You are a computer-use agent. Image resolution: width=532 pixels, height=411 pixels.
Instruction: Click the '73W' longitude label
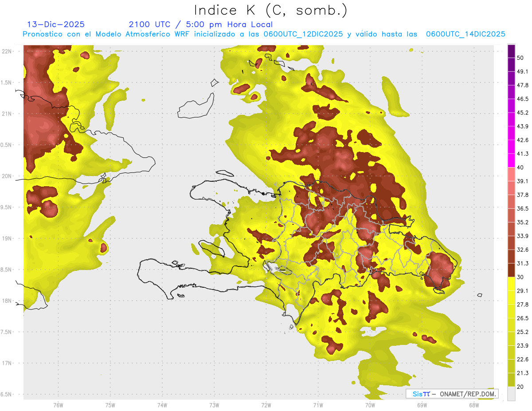click(214, 405)
